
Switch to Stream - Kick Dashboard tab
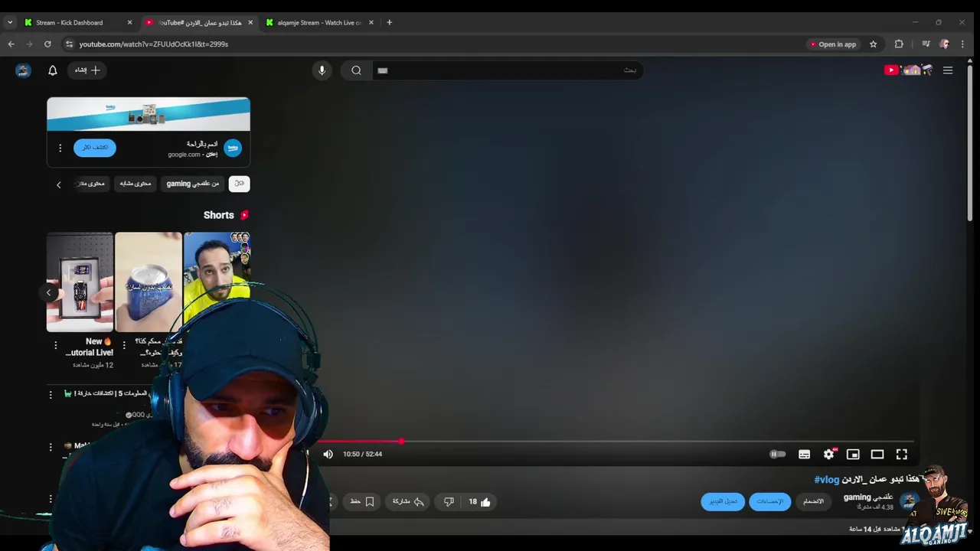click(x=69, y=23)
